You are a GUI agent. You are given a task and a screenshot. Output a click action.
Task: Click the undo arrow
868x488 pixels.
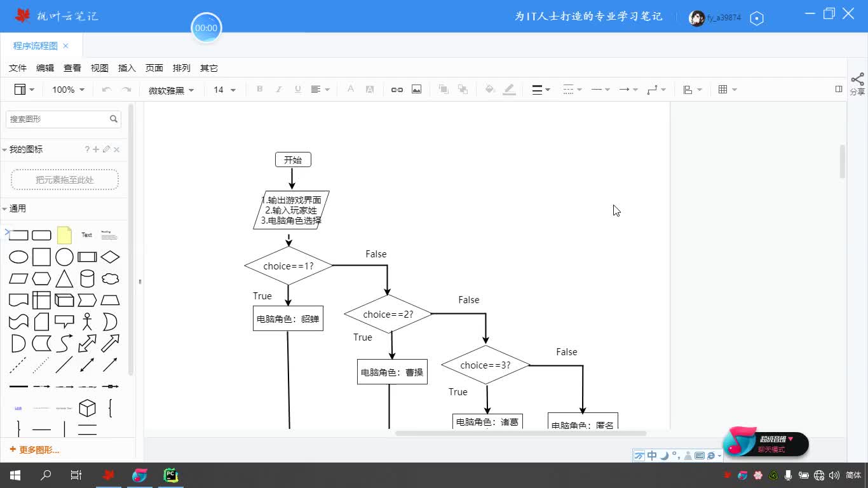[107, 90]
